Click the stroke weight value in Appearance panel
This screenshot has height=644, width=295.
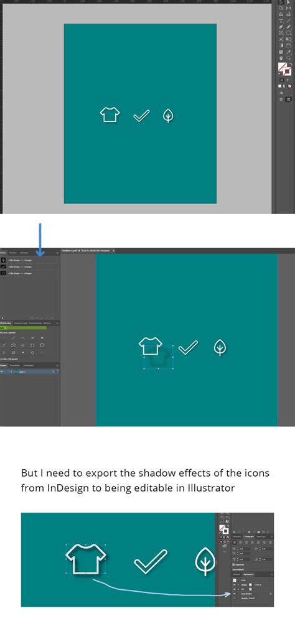point(258,585)
